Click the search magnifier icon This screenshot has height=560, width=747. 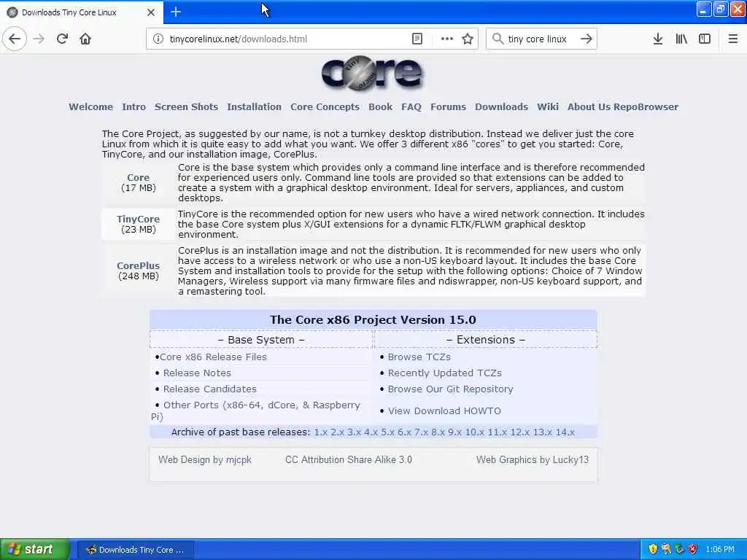pyautogui.click(x=498, y=39)
